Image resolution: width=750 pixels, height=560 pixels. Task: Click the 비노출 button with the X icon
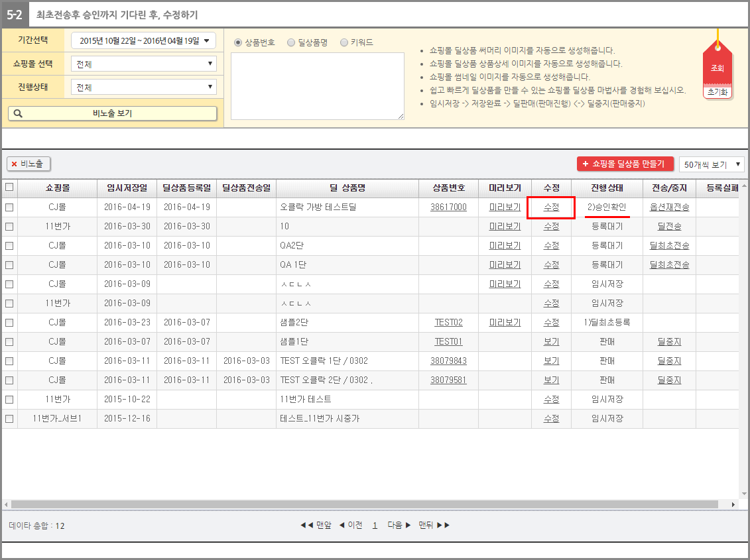pyautogui.click(x=29, y=164)
